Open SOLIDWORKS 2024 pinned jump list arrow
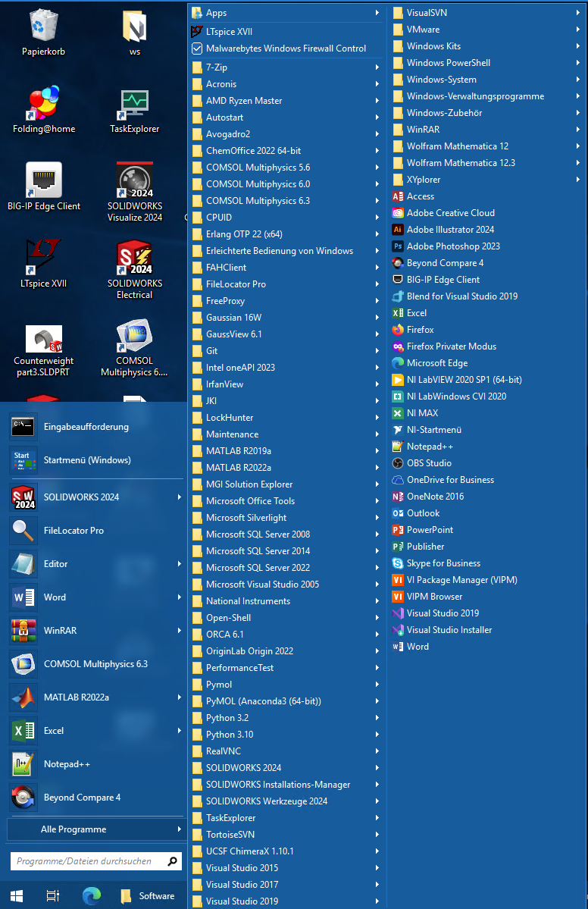Image resolution: width=588 pixels, height=909 pixels. tap(180, 497)
